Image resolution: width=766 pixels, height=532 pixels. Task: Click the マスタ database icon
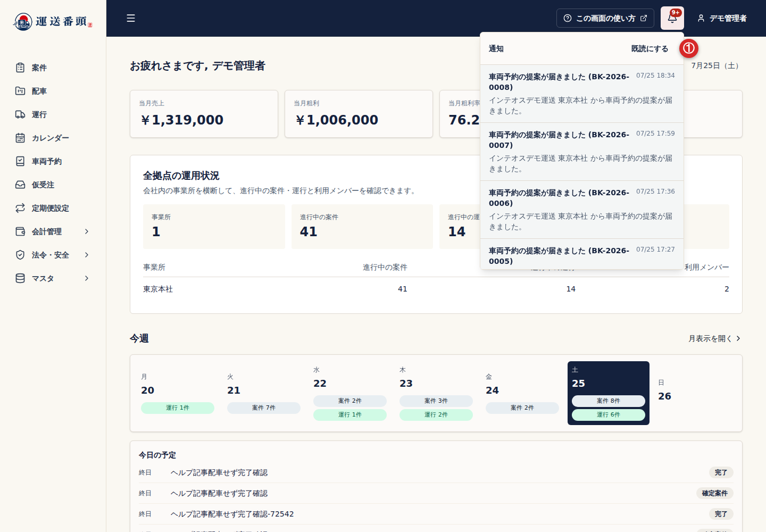tap(20, 278)
